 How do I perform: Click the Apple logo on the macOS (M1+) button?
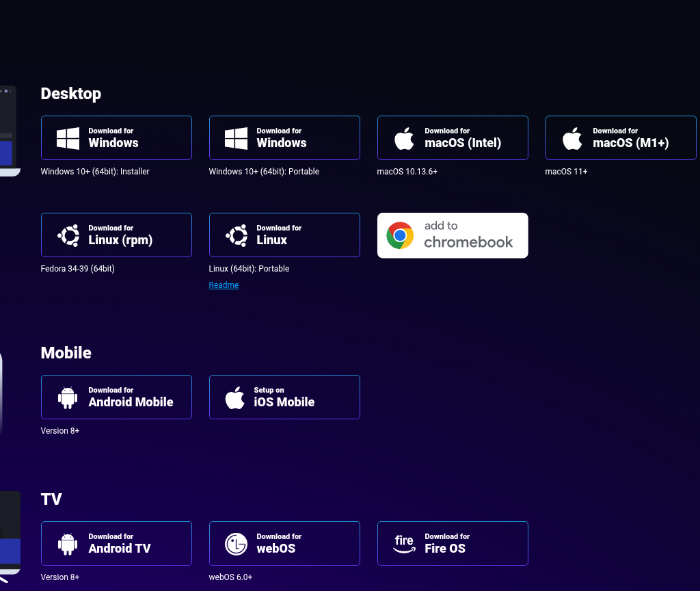[x=572, y=138]
